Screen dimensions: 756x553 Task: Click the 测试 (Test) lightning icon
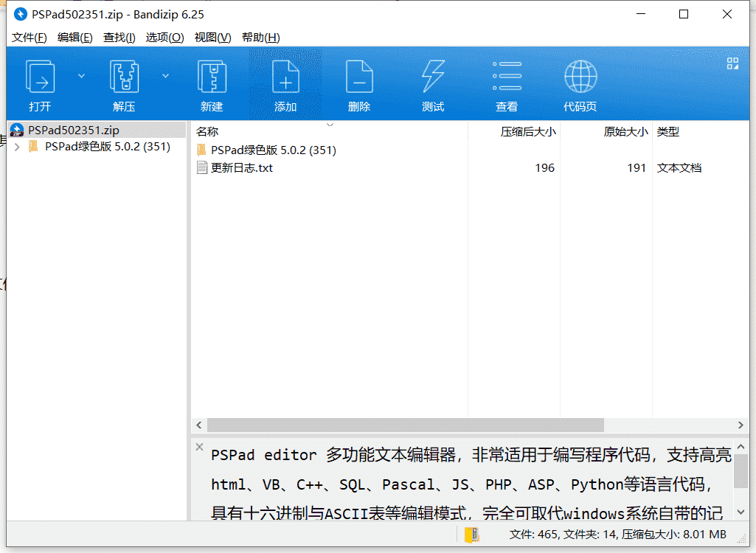coord(433,76)
